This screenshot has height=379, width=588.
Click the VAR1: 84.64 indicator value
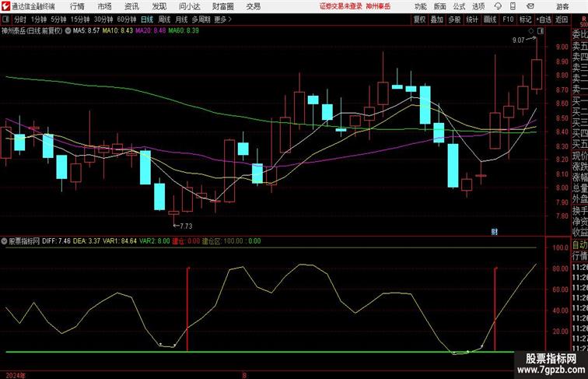[x=120, y=241]
